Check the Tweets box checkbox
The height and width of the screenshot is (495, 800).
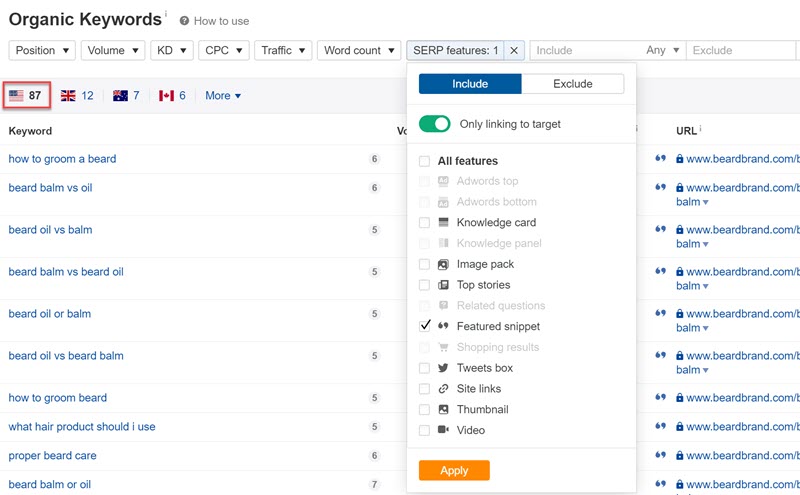pyautogui.click(x=424, y=368)
